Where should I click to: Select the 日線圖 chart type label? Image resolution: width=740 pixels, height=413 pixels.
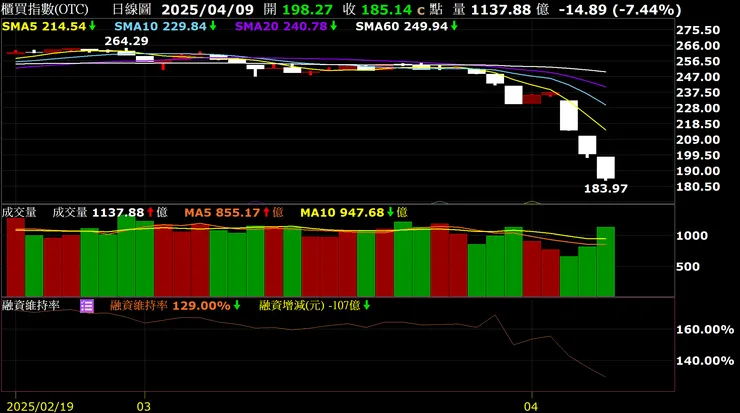point(132,9)
